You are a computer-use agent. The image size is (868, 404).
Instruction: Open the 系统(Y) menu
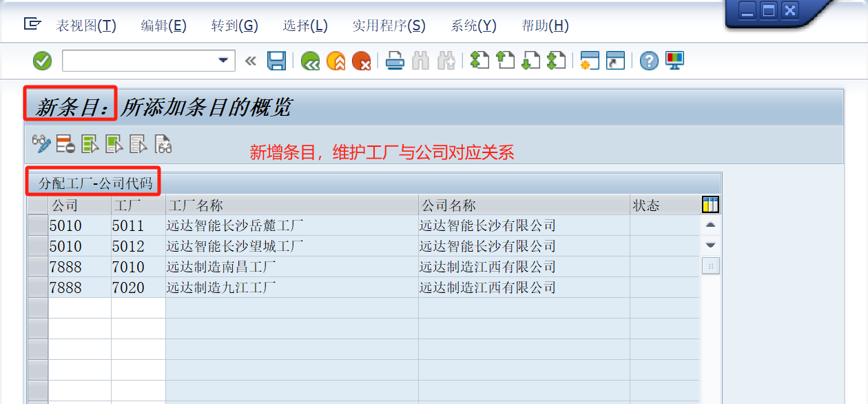[x=474, y=26]
